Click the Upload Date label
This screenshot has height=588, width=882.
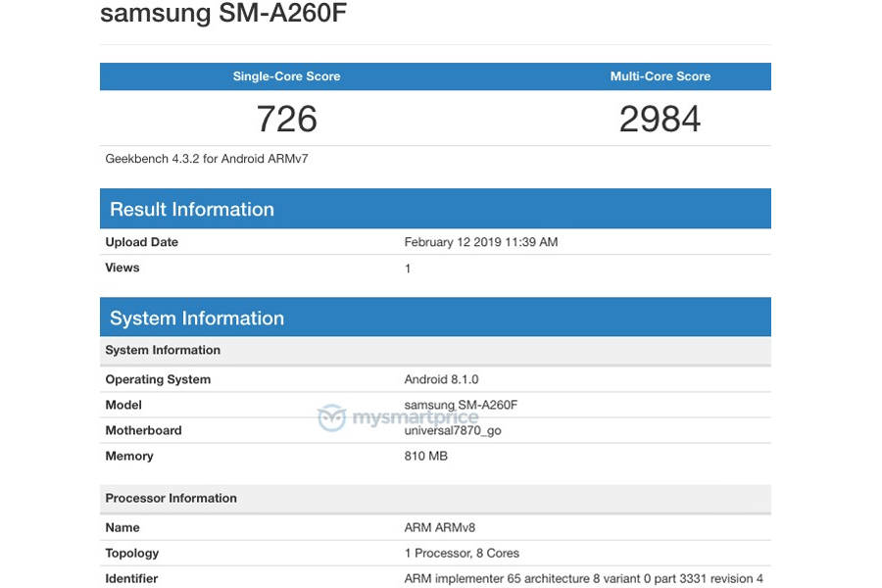coord(142,242)
